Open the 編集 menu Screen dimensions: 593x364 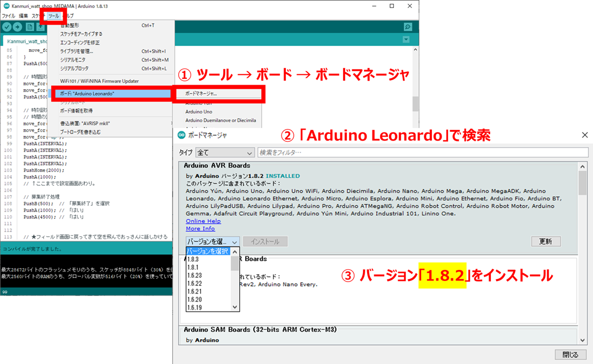(24, 16)
